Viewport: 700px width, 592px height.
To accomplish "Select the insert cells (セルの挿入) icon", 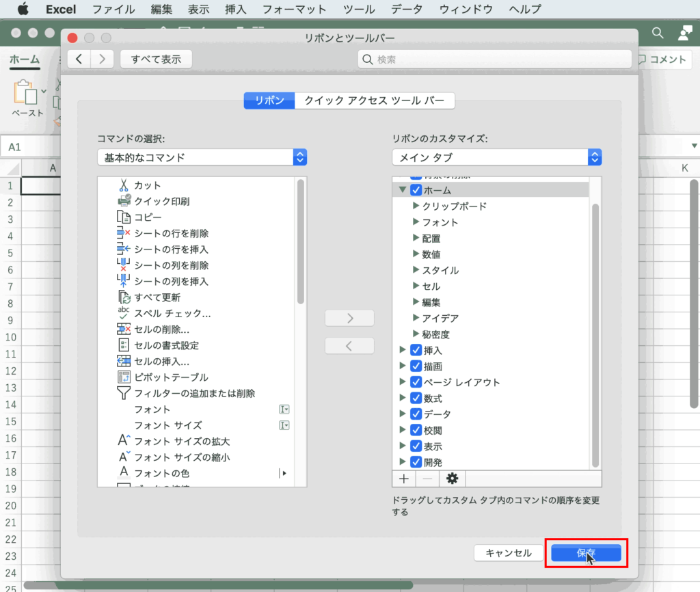I will pos(124,361).
